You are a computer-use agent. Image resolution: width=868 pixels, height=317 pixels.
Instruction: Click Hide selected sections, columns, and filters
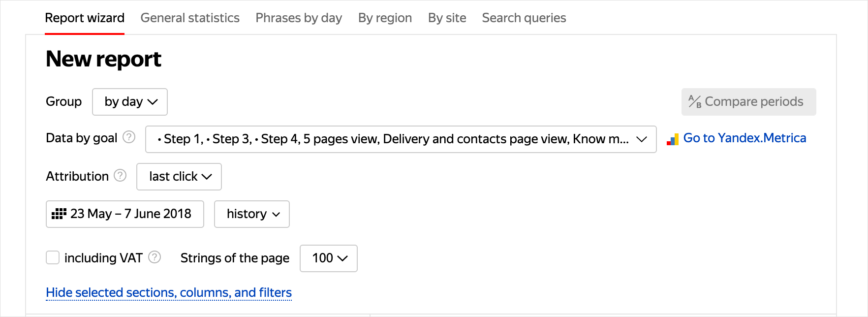pos(169,293)
